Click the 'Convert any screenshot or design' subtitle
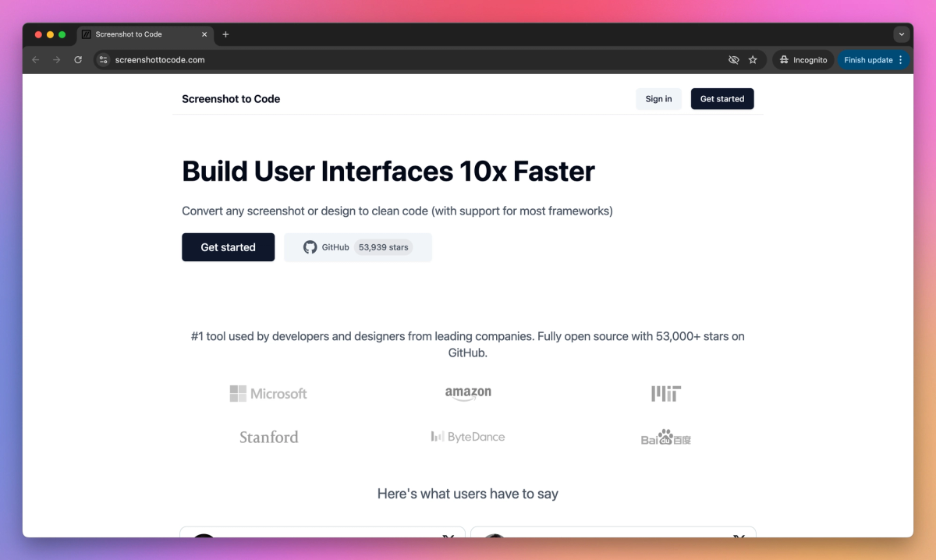Image resolution: width=936 pixels, height=560 pixels. point(397,211)
